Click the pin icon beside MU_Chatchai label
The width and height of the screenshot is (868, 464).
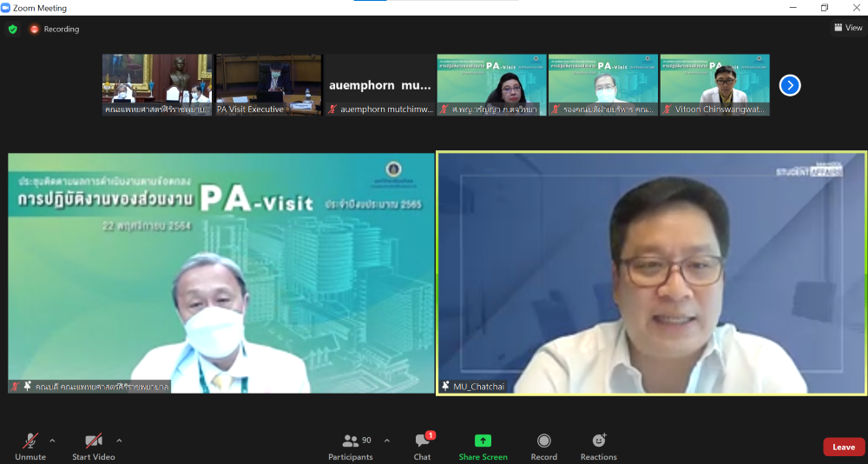click(445, 387)
